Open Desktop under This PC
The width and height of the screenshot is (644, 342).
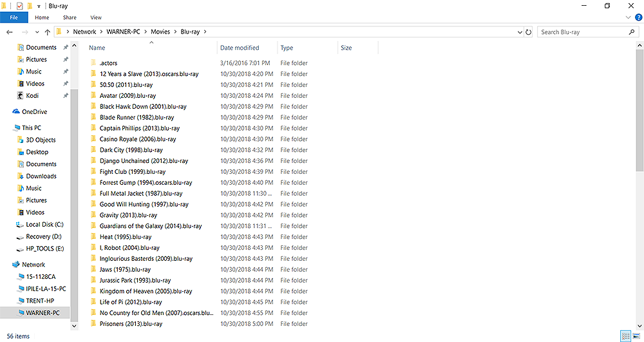[37, 152]
